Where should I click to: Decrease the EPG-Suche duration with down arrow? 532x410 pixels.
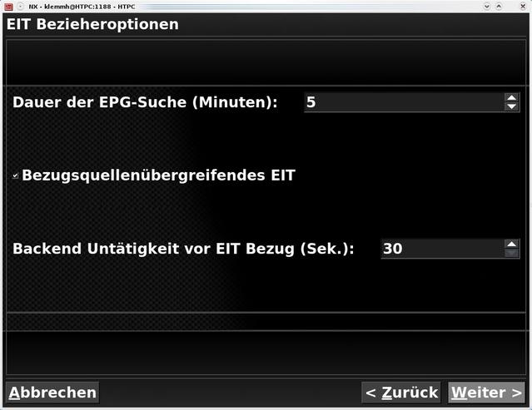pos(512,106)
